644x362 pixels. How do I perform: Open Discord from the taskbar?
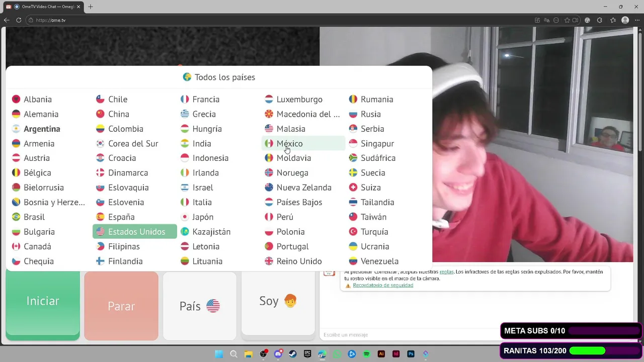coord(278,354)
